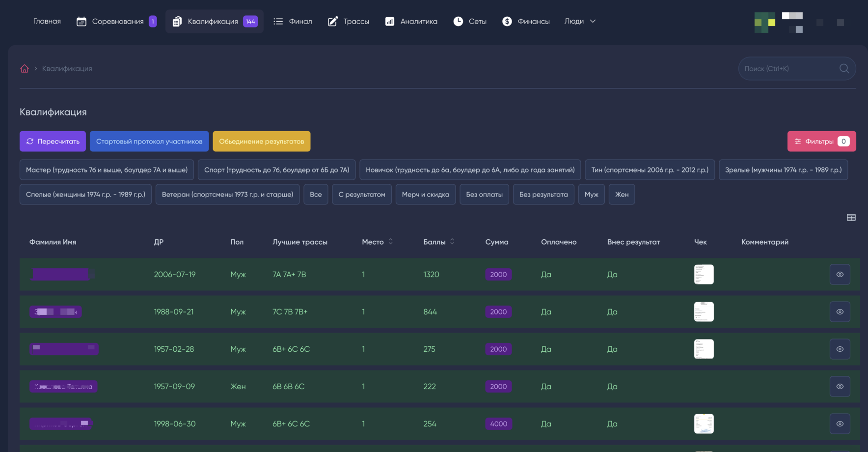Open Финансы dollar icon in navbar
The height and width of the screenshot is (452, 868).
point(507,22)
